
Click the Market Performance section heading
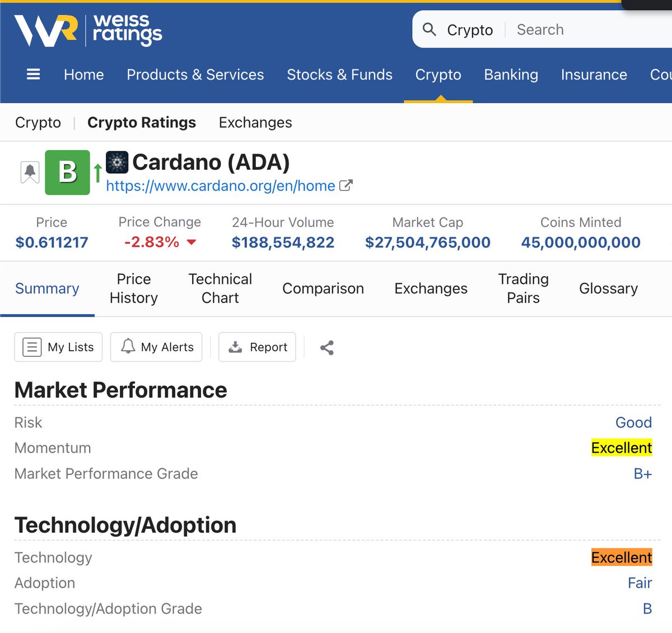point(121,390)
